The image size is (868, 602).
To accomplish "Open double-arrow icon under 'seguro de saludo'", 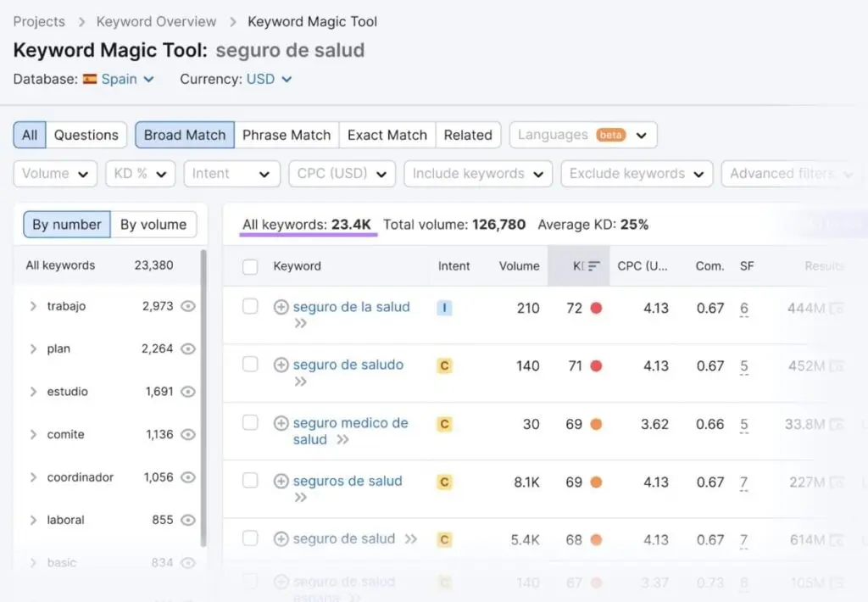I will click(301, 382).
